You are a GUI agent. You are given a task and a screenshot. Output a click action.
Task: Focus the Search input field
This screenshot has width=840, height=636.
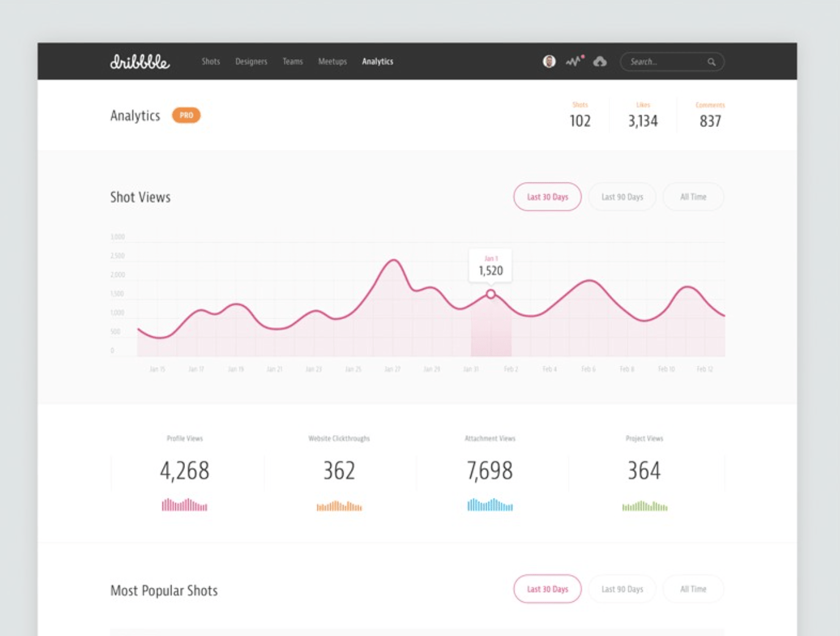pos(672,62)
